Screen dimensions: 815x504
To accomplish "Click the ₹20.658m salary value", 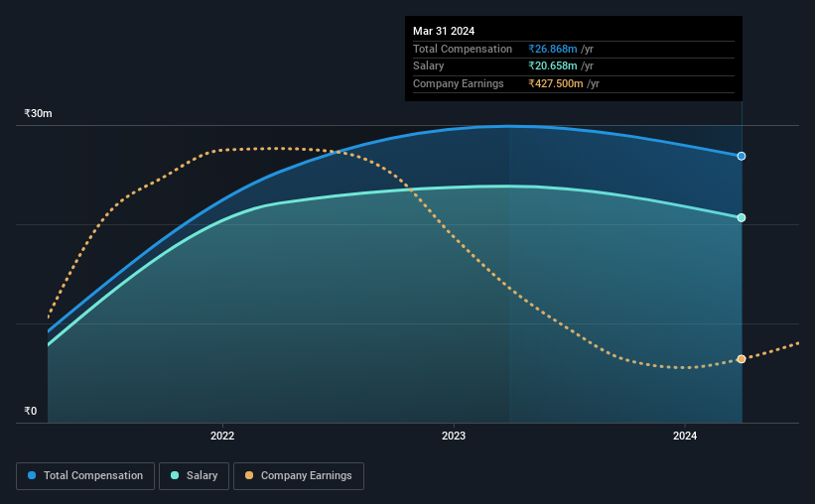I will pyautogui.click(x=553, y=66).
